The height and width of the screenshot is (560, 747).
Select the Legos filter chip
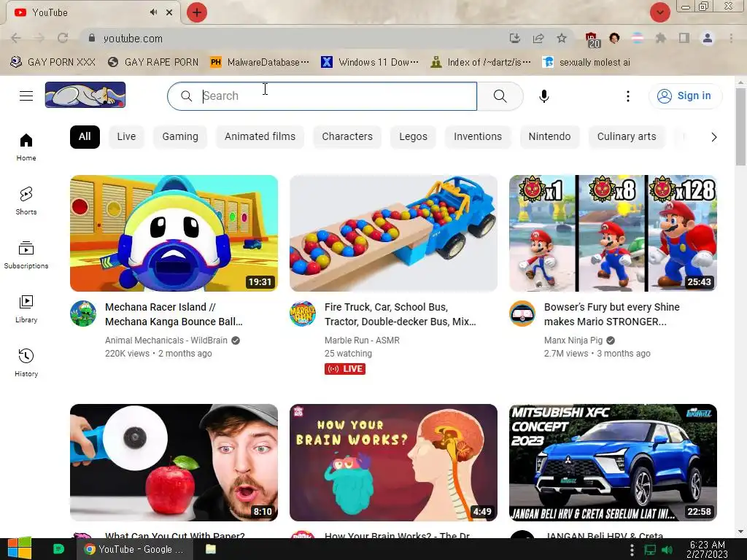pos(413,136)
